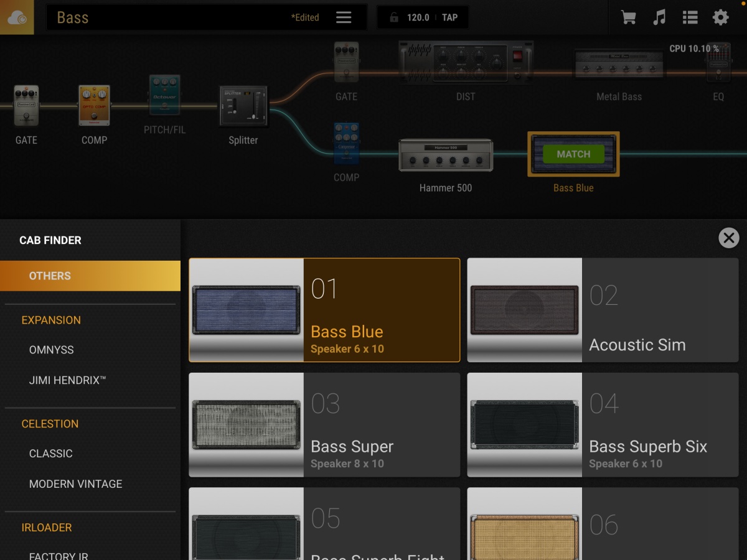Click the EXPANSION section header
Viewport: 747px width, 560px height.
pyautogui.click(x=51, y=320)
